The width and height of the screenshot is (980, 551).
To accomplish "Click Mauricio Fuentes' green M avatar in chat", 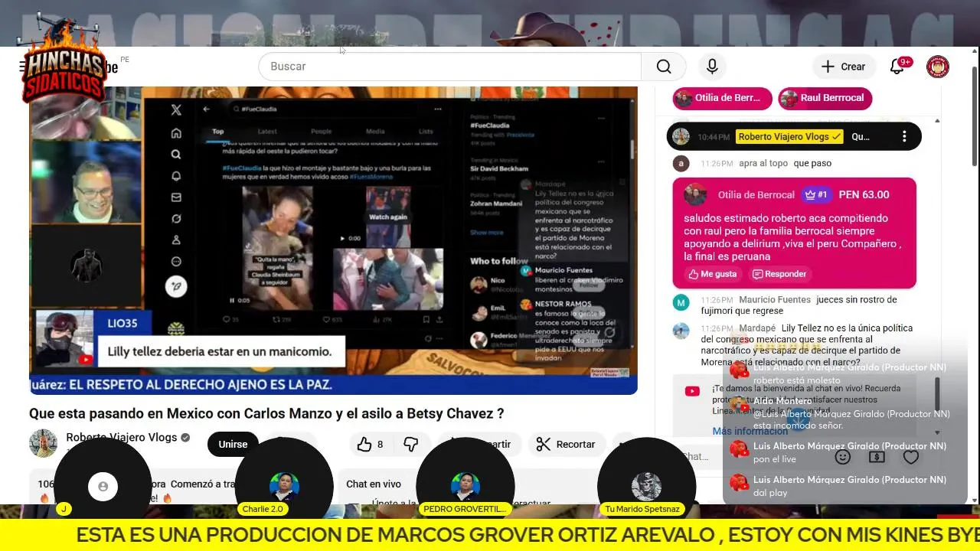I will [681, 302].
